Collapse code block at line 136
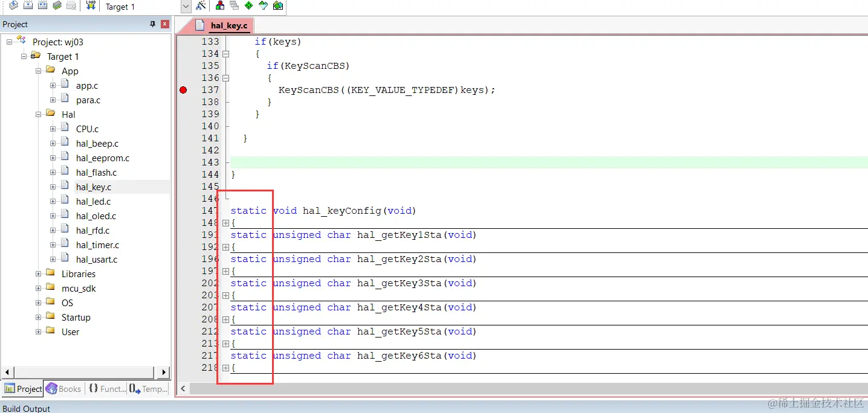The height and width of the screenshot is (413, 868). [x=225, y=78]
